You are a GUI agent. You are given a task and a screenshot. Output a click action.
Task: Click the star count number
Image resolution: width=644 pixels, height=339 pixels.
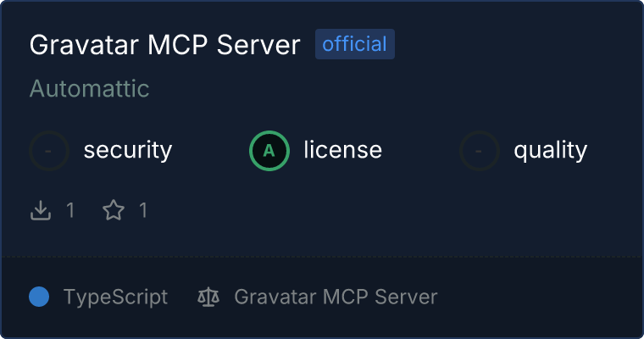pos(143,210)
